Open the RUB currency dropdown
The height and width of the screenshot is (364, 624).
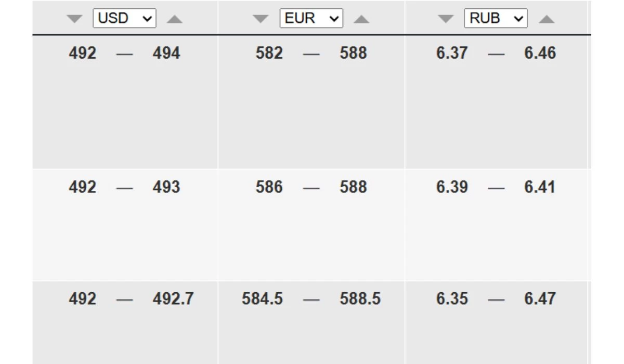pyautogui.click(x=496, y=18)
